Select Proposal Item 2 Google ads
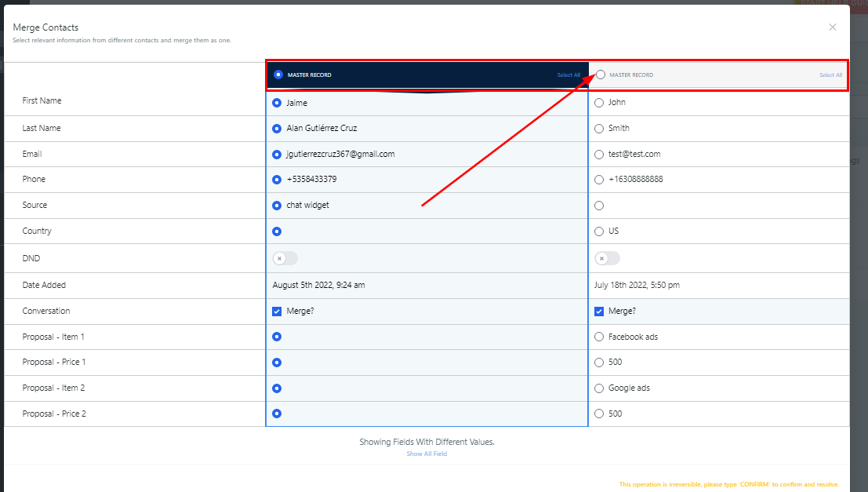This screenshot has height=492, width=868. [599, 388]
